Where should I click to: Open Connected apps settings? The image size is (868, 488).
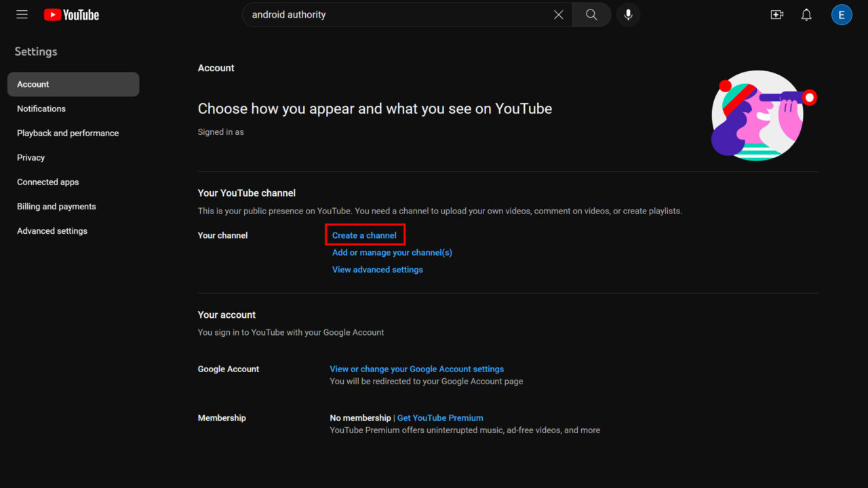[x=48, y=182]
